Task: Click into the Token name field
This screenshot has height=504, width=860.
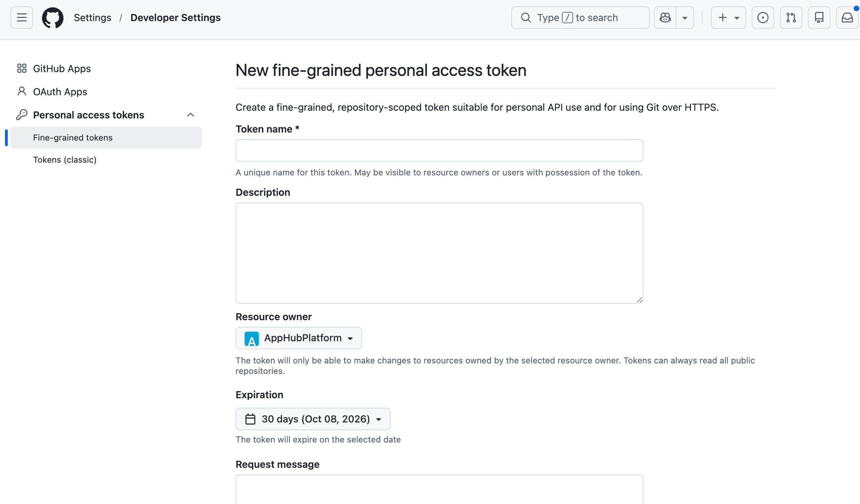Action: (x=439, y=150)
